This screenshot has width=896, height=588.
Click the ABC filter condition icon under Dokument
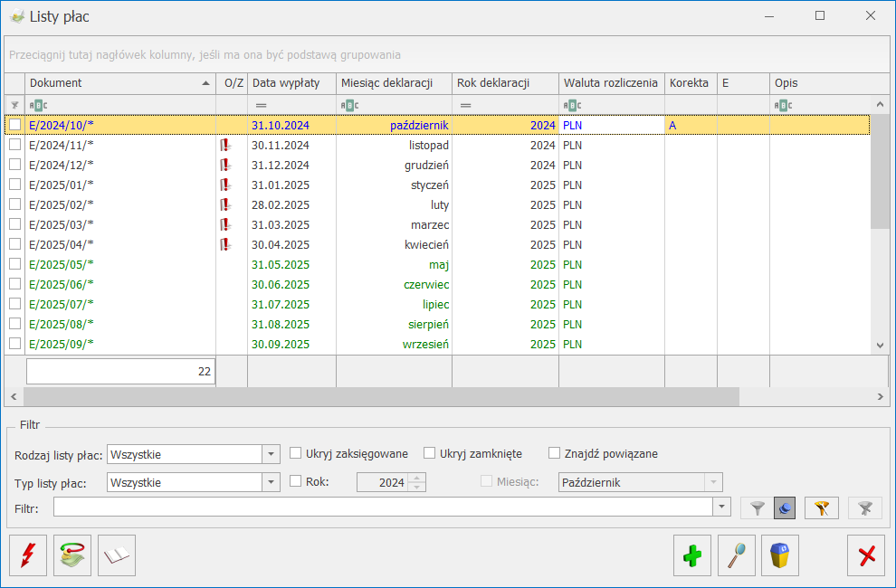[38, 105]
